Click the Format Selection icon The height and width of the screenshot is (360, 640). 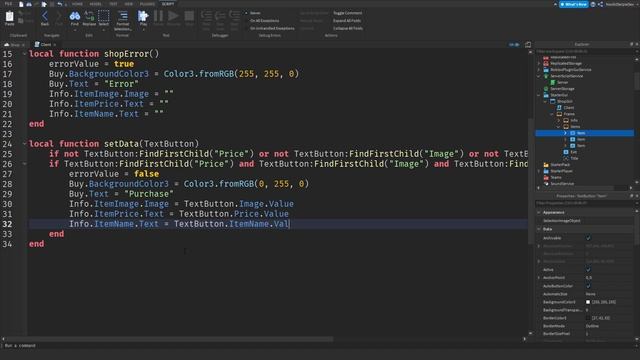[122, 16]
